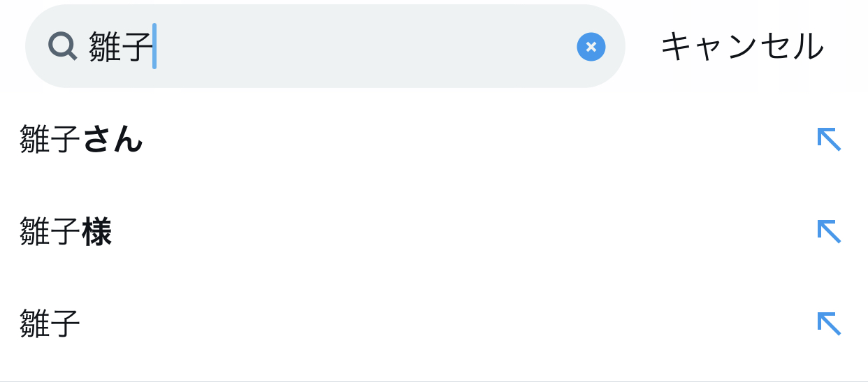Tap the キャンセル button
This screenshot has width=868, height=387.
pos(742,47)
